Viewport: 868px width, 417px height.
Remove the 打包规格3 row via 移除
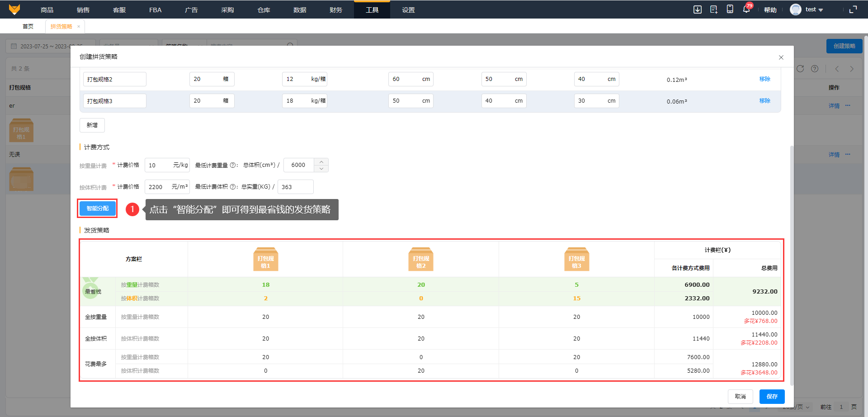pyautogui.click(x=765, y=101)
